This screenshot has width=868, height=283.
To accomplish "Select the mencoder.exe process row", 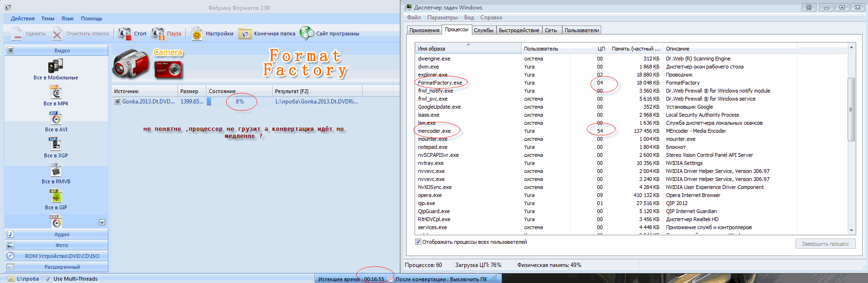I will (x=632, y=131).
